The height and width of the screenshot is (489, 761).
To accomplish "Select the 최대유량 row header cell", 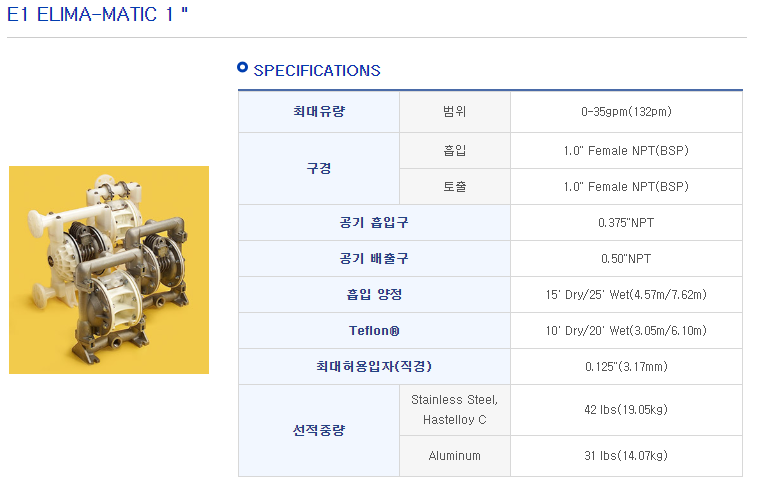I will [x=319, y=112].
